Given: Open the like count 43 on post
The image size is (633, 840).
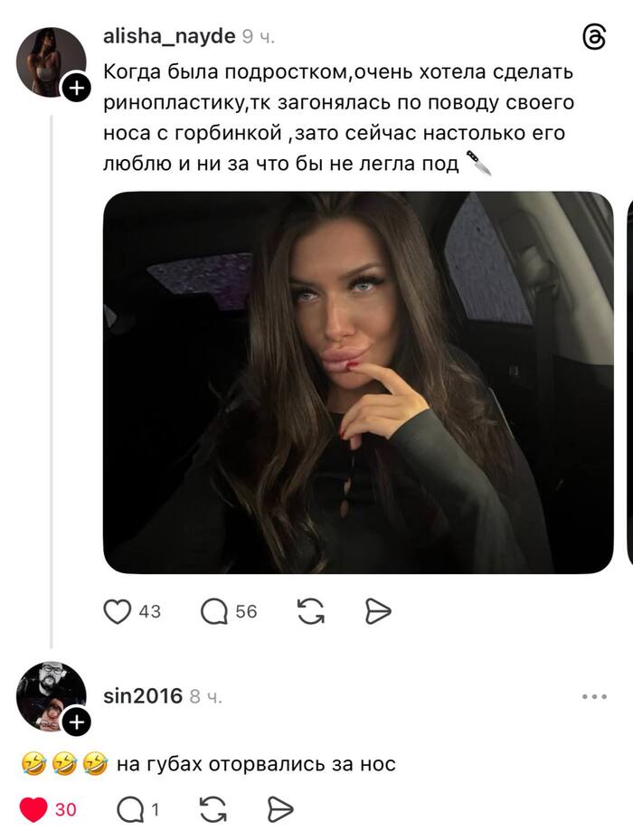Looking at the screenshot, I should (x=149, y=611).
